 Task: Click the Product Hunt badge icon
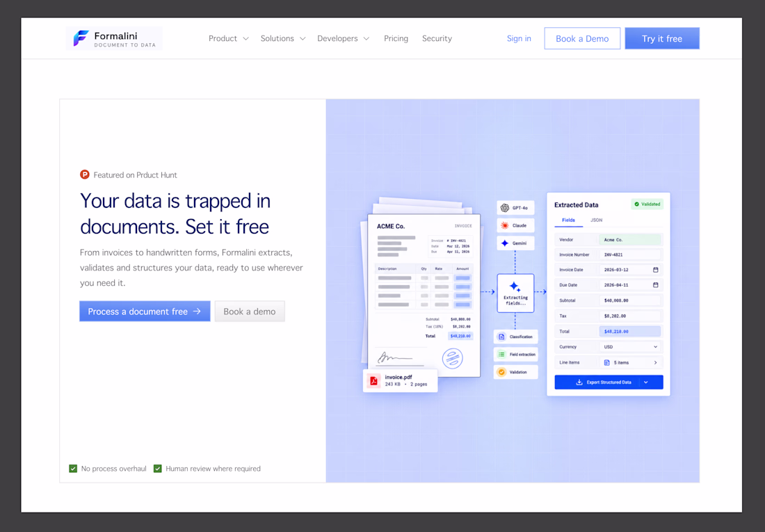click(x=85, y=175)
